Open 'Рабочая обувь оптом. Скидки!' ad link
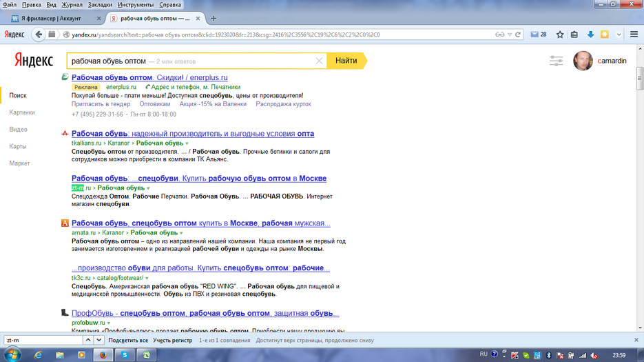Viewport: 644px width, 362px height. coord(149,77)
